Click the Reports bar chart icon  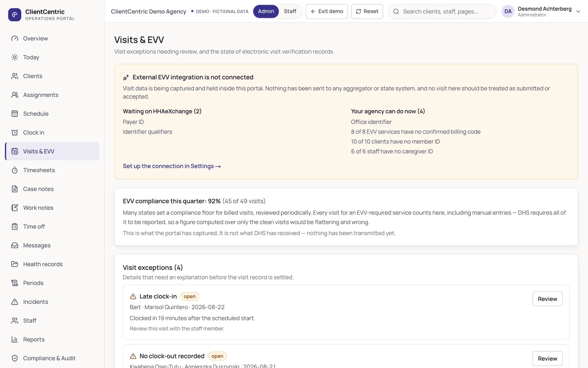[15, 339]
